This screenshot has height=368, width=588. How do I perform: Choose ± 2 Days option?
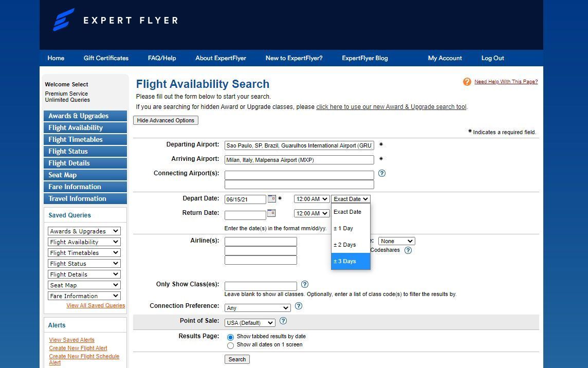[351, 245]
